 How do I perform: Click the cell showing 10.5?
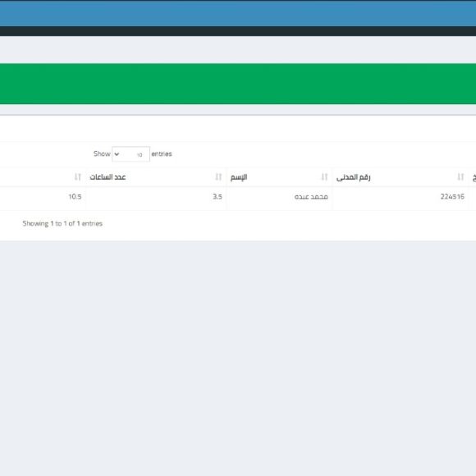pyautogui.click(x=75, y=197)
